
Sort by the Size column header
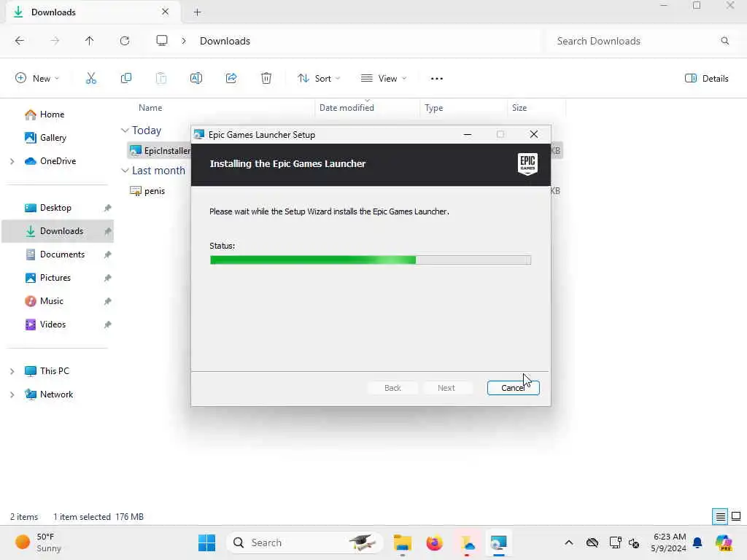pyautogui.click(x=519, y=108)
